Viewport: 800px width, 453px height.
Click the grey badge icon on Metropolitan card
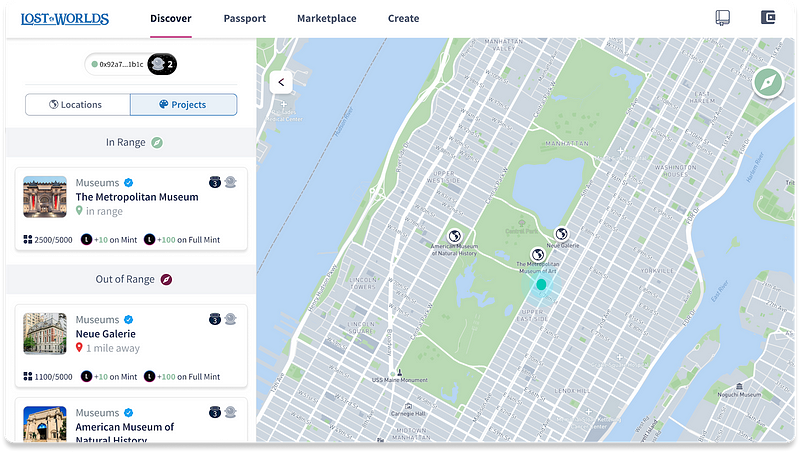(x=230, y=182)
